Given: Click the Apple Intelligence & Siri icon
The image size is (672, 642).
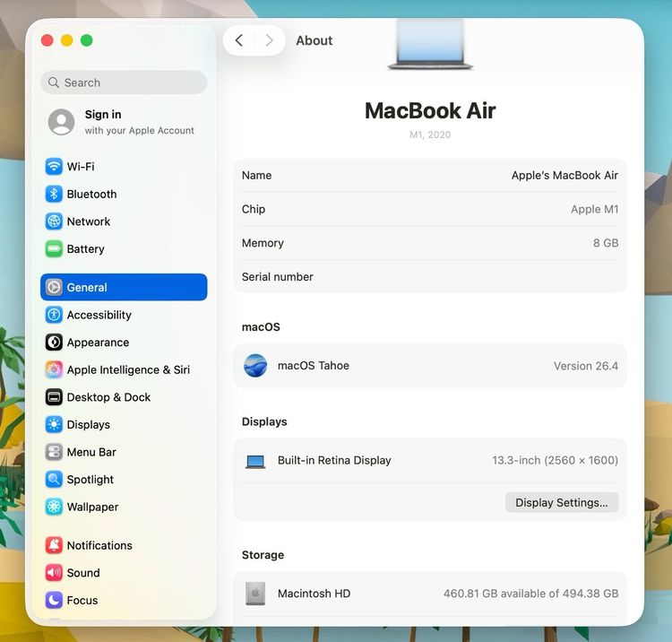Looking at the screenshot, I should [x=54, y=369].
